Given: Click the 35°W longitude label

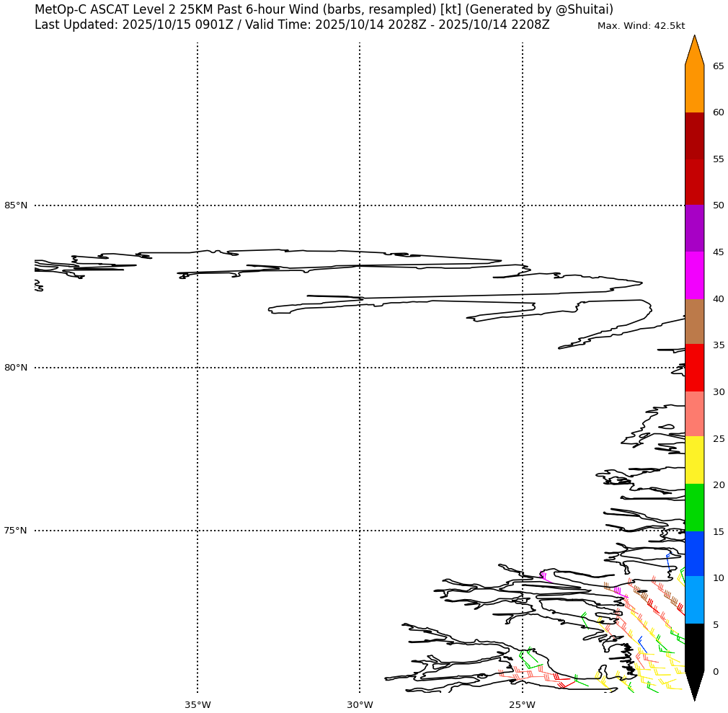Looking at the screenshot, I should pos(197,704).
